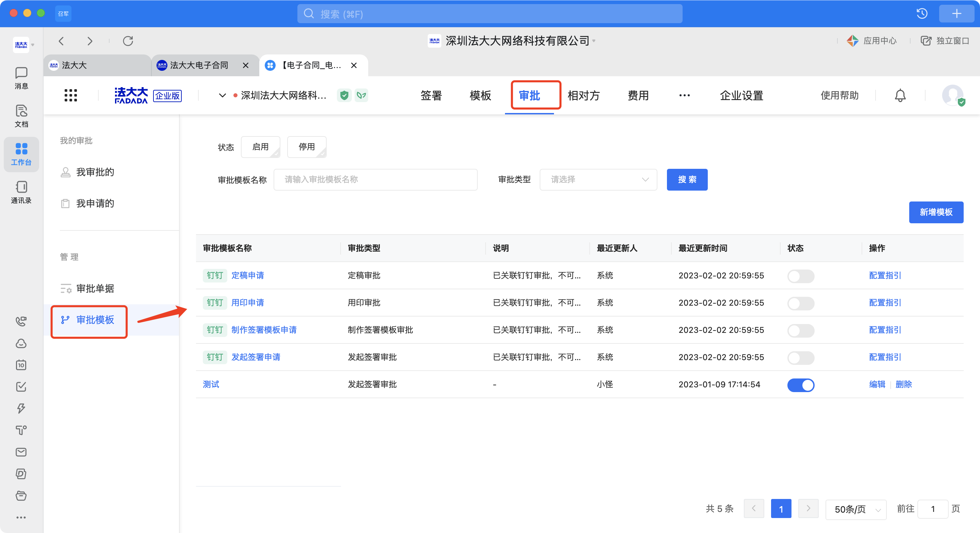Click the 审批模板名称 input field
The width and height of the screenshot is (980, 533).
pyautogui.click(x=375, y=180)
